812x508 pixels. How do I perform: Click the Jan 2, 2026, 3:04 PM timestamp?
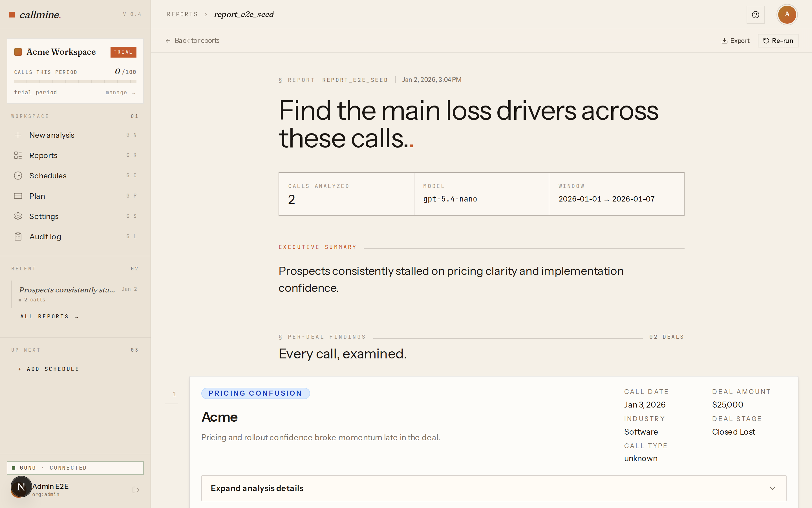[x=431, y=80]
